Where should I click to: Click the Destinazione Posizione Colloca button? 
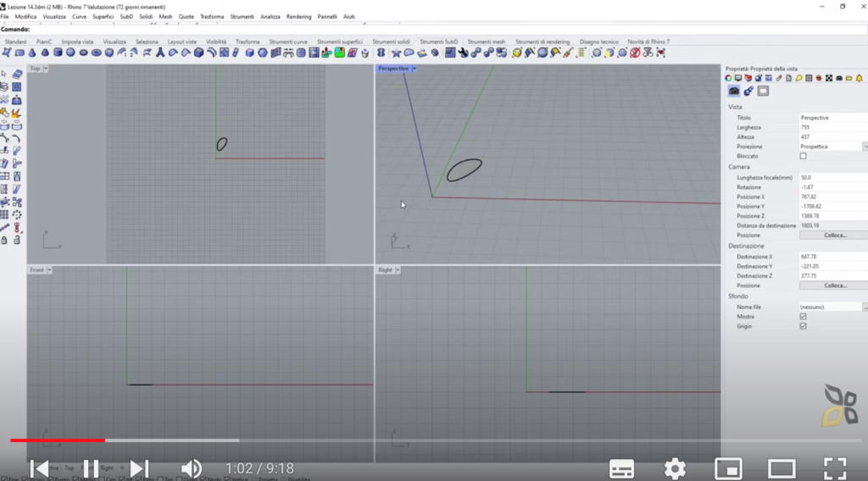click(835, 286)
